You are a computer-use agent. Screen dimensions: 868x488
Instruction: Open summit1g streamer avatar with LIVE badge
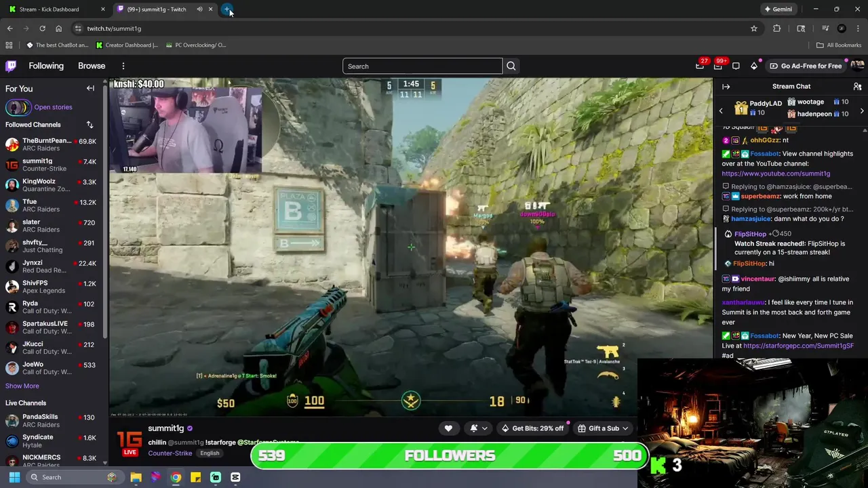point(130,443)
